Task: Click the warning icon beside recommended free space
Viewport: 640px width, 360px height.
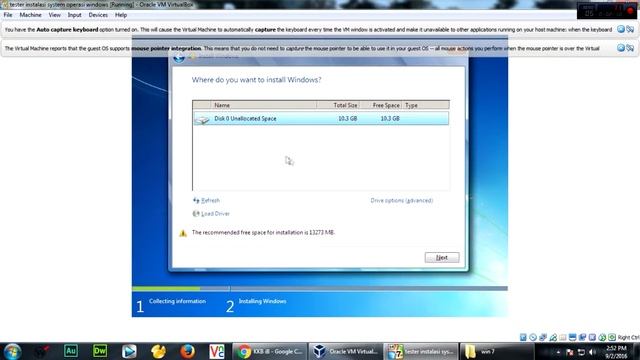Action: (183, 233)
